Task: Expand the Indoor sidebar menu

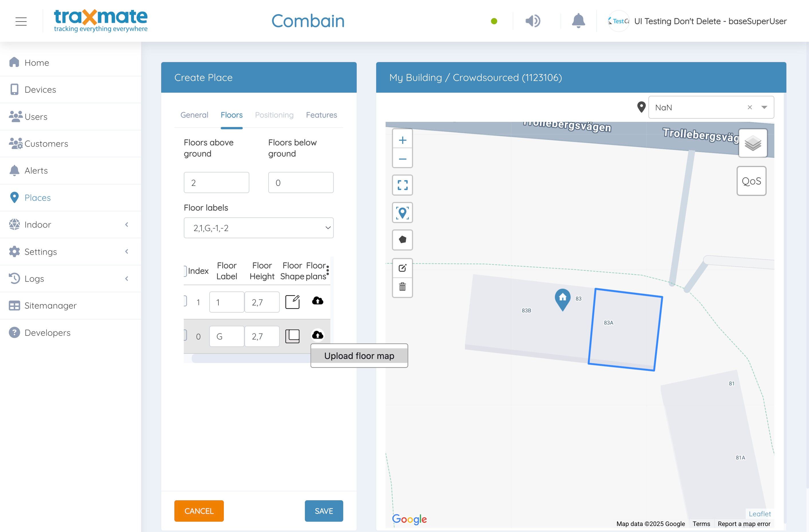Action: click(71, 225)
